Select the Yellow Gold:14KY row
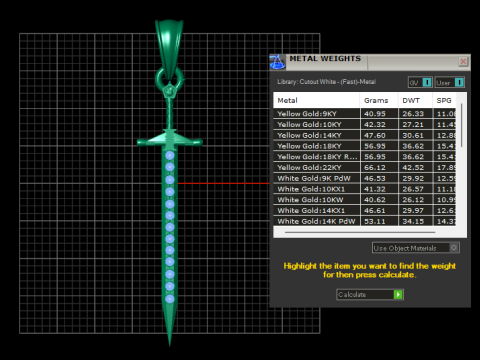The width and height of the screenshot is (480, 360). tap(365, 135)
